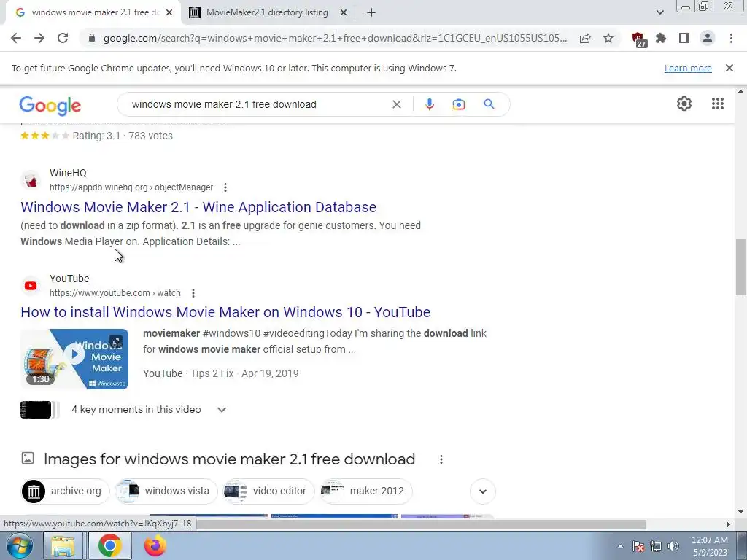
Task: Dismiss the Chrome update notice bar
Action: [x=729, y=68]
